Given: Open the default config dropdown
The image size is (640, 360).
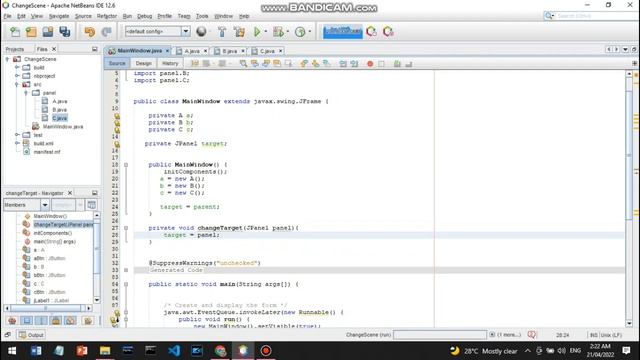Looking at the screenshot, I should coord(186,31).
